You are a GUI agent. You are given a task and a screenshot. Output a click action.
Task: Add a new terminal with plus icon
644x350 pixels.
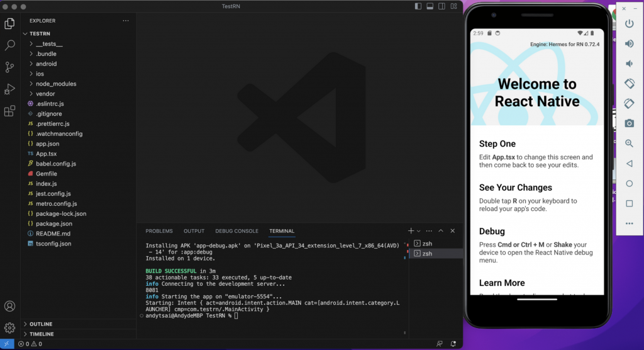[x=411, y=231]
